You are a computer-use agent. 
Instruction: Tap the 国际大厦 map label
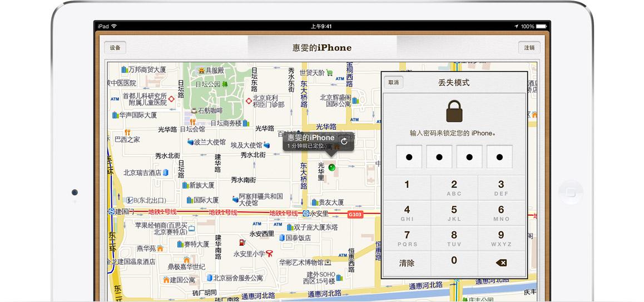click(206, 200)
